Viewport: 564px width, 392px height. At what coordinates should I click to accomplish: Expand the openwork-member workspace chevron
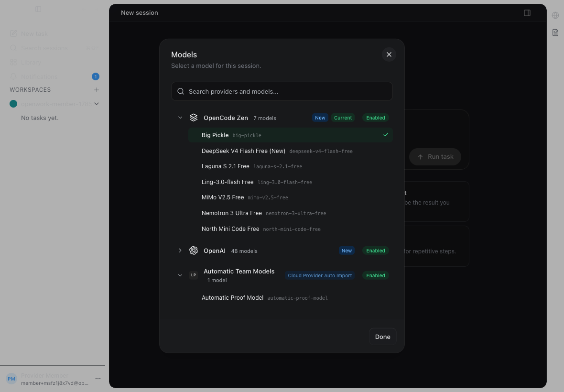pyautogui.click(x=97, y=104)
